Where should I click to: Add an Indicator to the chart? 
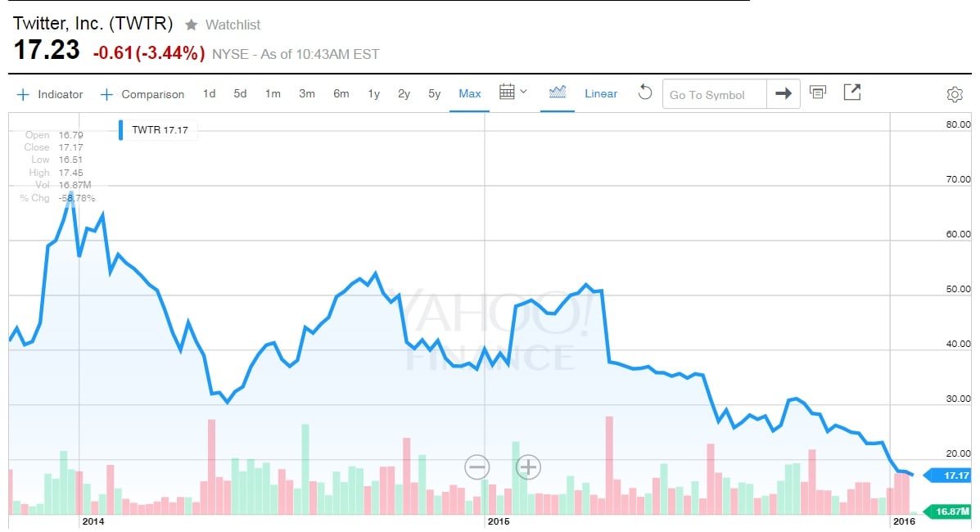(x=51, y=94)
